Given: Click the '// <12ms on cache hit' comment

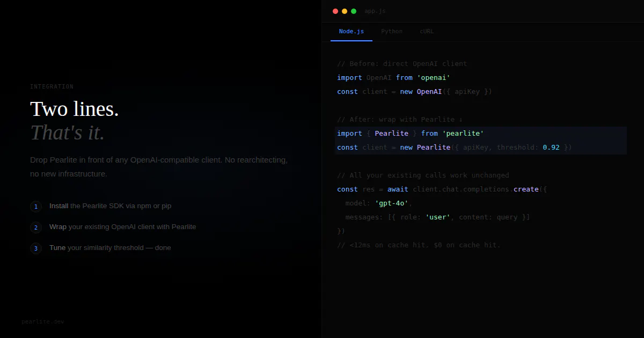Looking at the screenshot, I should (x=419, y=245).
